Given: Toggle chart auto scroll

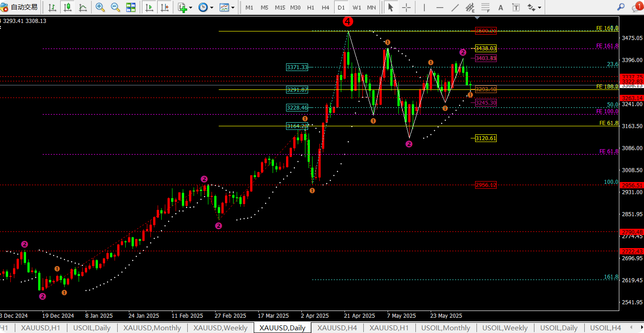Looking at the screenshot, I should 149,7.
